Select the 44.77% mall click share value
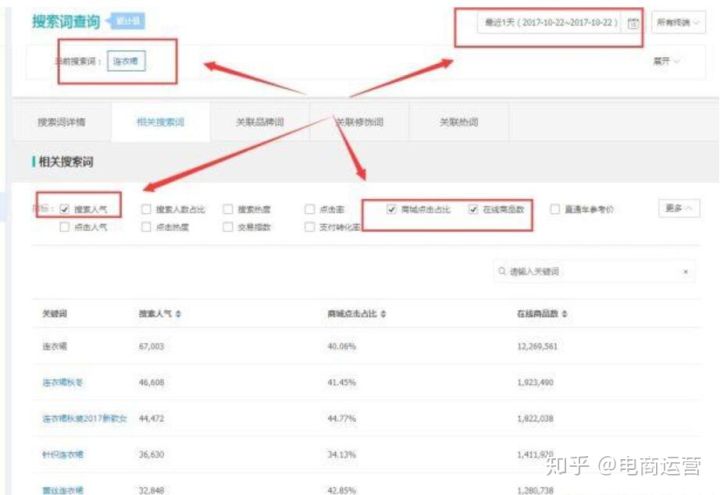 [342, 419]
